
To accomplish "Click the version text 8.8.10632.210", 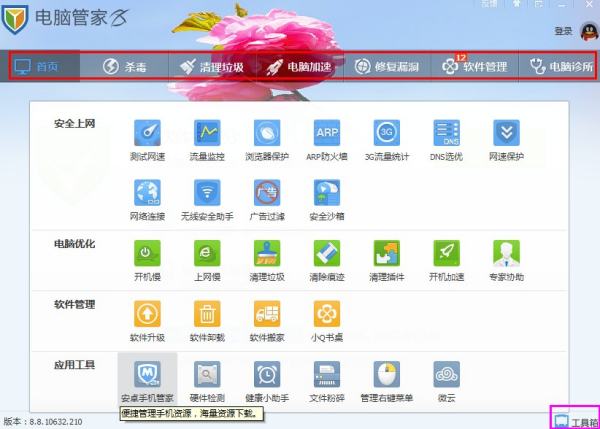I will tap(55, 422).
